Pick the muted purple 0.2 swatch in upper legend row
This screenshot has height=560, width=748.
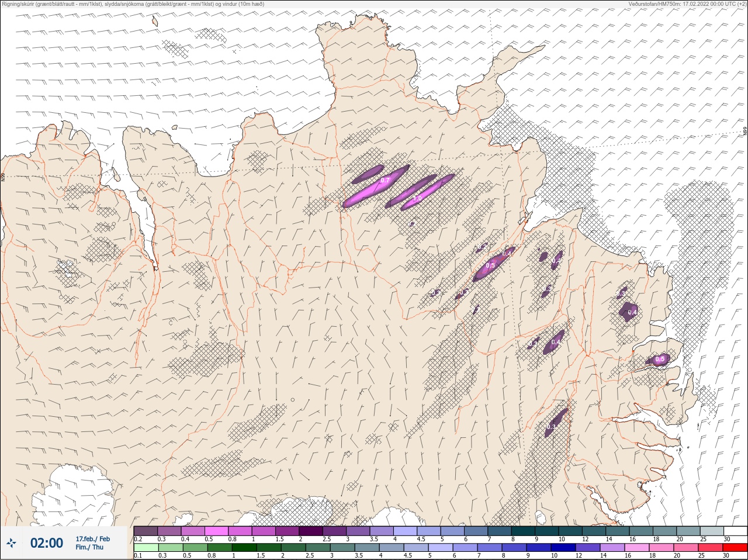coord(146,531)
